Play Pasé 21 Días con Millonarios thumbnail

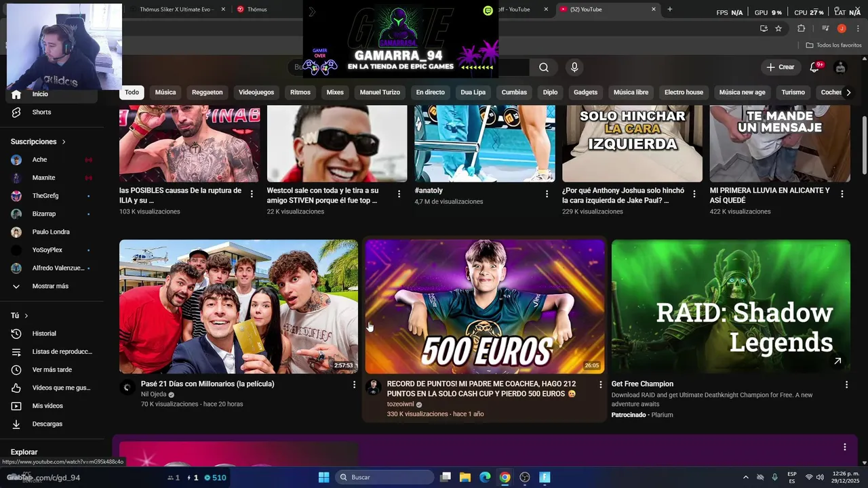239,306
